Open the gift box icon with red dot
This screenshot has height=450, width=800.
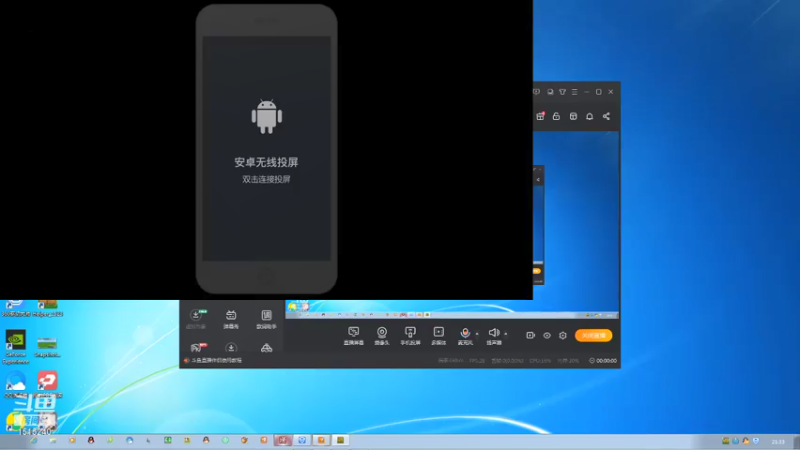[x=540, y=116]
